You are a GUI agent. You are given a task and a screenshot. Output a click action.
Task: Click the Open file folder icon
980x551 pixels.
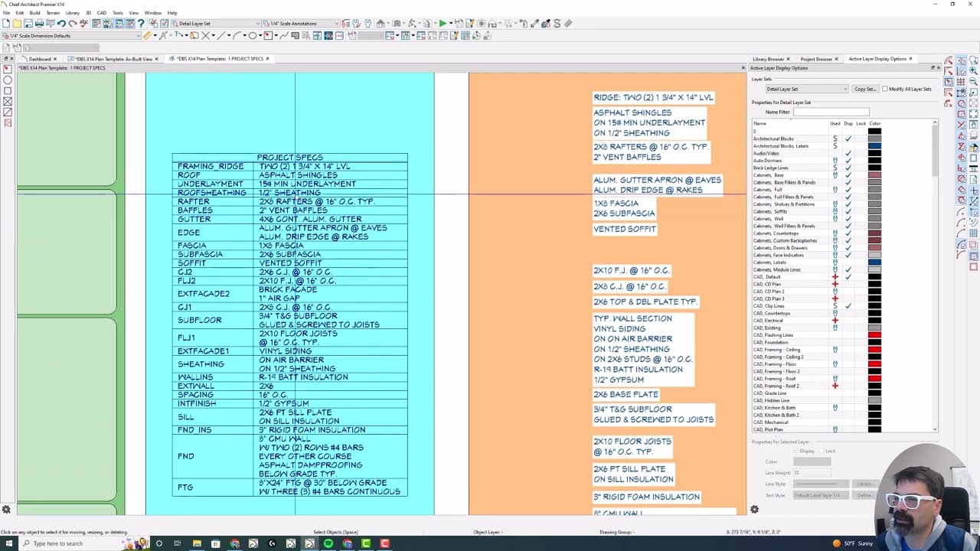[x=17, y=24]
